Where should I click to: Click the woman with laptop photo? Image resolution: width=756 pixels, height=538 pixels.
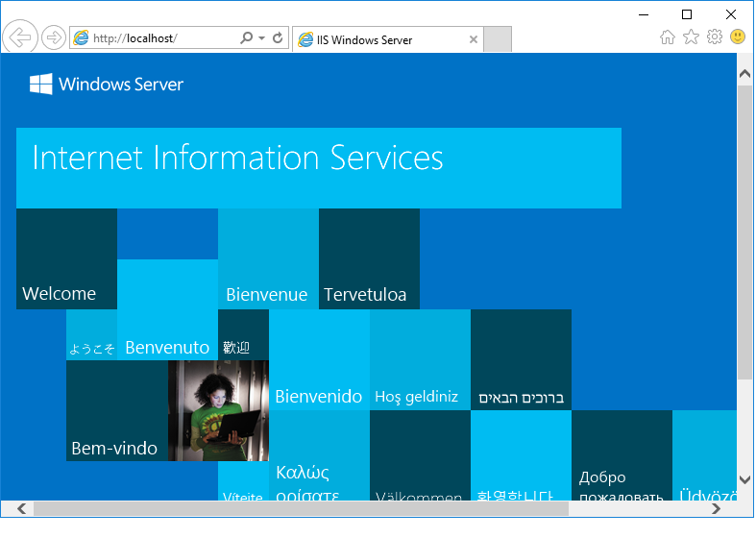pyautogui.click(x=218, y=411)
